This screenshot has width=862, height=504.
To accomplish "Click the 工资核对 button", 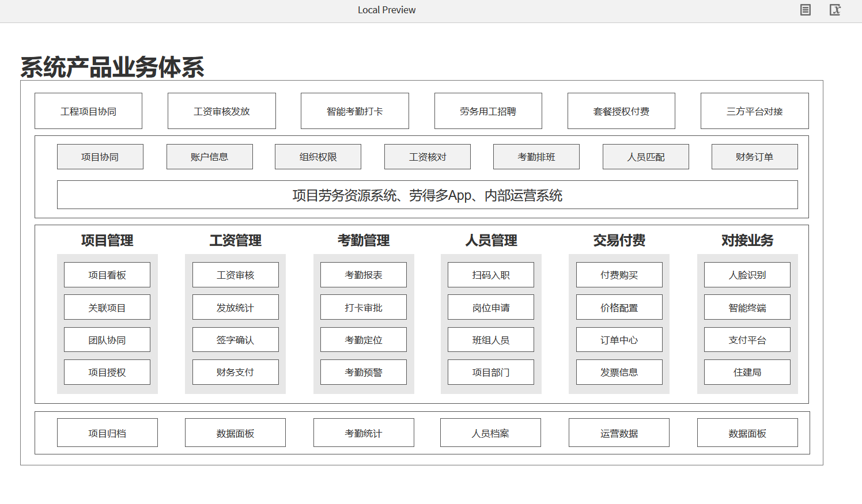I will [x=428, y=157].
